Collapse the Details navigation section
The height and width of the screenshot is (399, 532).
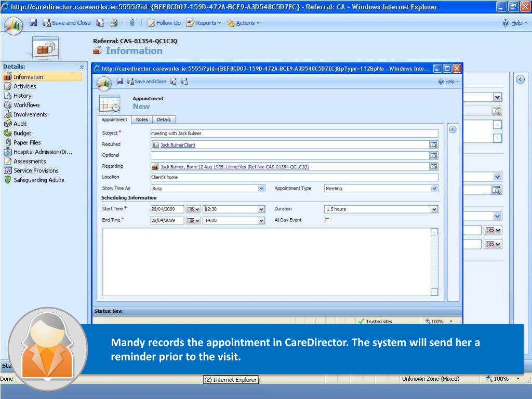coord(82,67)
